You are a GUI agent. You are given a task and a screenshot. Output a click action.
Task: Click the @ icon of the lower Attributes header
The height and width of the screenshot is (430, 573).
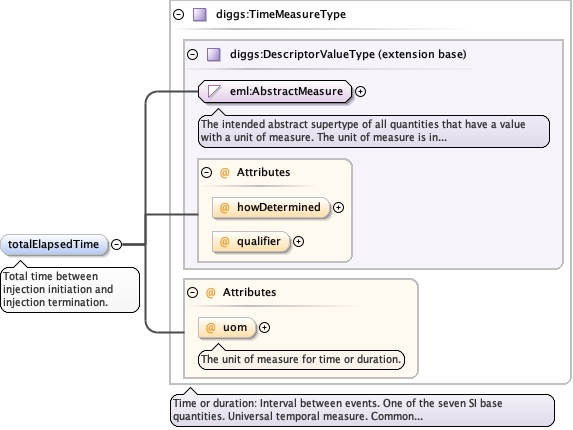point(210,292)
